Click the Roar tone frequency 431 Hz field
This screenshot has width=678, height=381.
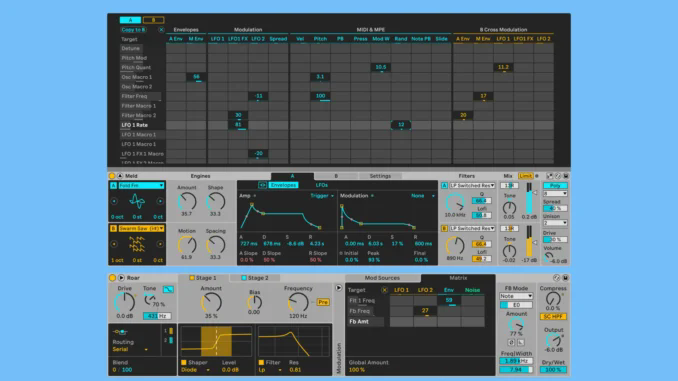click(157, 316)
